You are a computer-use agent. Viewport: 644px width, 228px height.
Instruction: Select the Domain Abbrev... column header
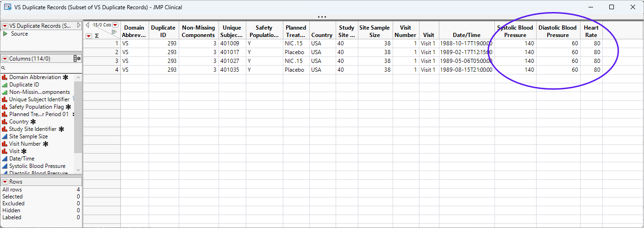coord(134,31)
